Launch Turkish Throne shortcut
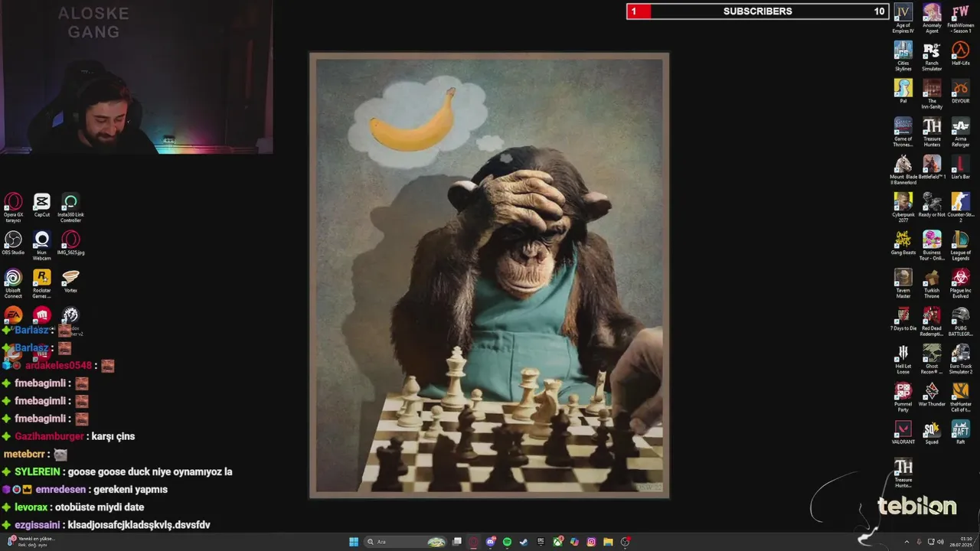This screenshot has width=980, height=551. (x=932, y=283)
